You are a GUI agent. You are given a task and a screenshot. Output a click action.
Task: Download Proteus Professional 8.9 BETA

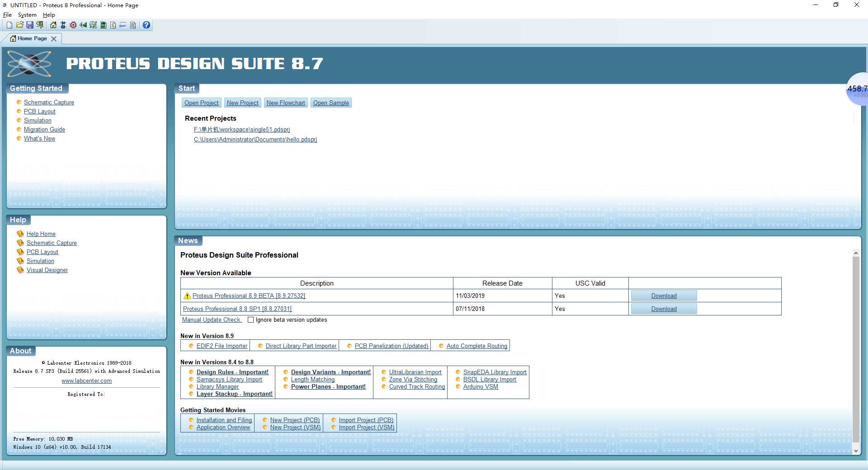(x=664, y=296)
